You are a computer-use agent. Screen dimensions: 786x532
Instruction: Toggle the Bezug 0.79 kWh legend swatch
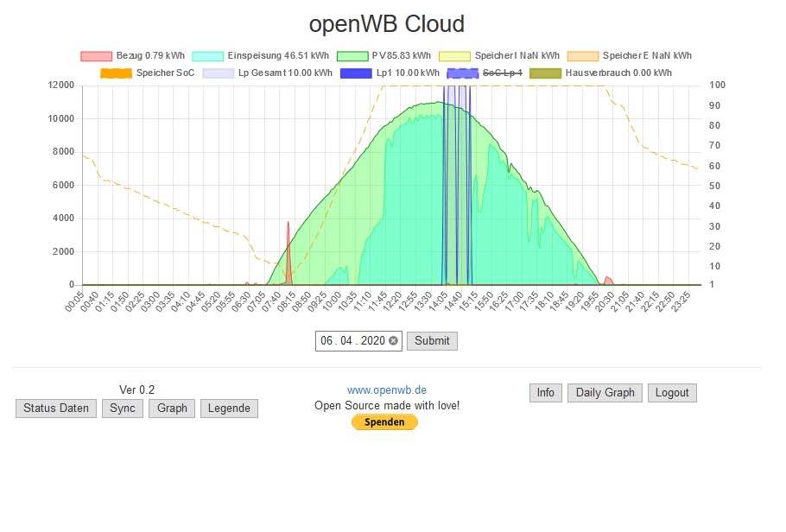96,56
